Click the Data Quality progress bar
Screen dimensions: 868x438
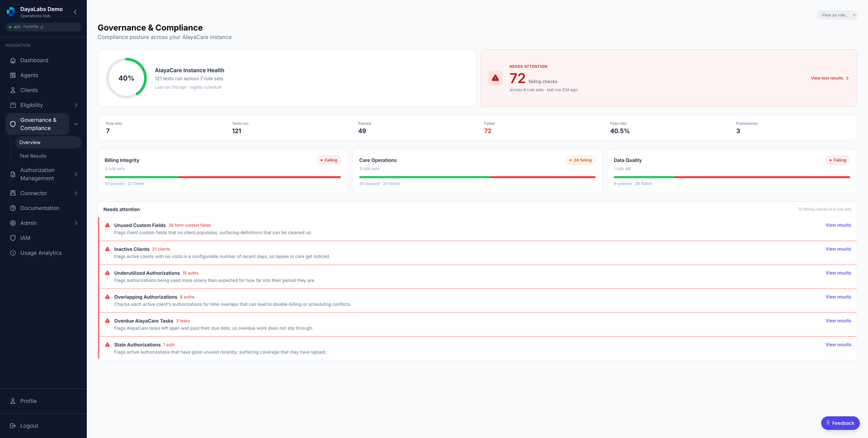click(732, 177)
